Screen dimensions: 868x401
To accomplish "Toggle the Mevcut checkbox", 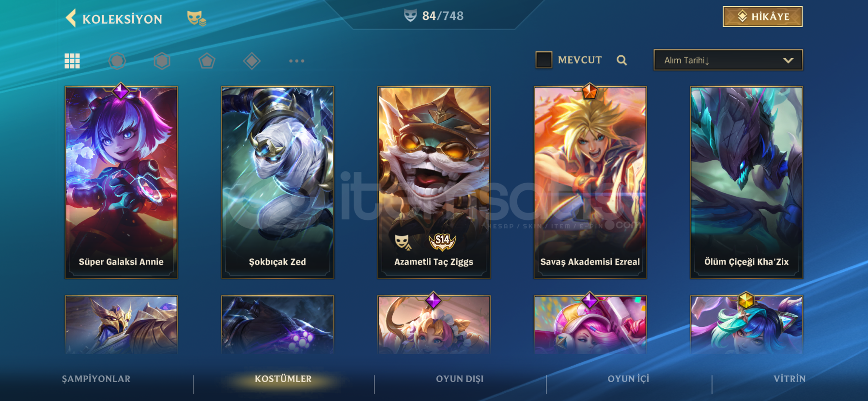I will (544, 60).
